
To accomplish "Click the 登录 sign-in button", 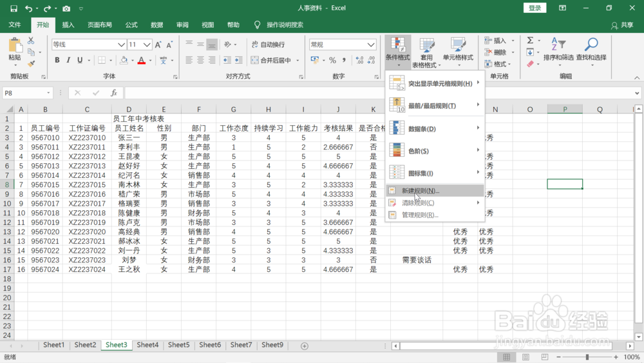I will [x=535, y=8].
